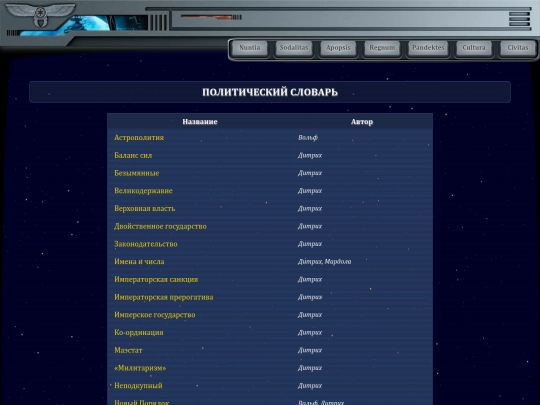Click author Дитрих in Неподкупный row
The height and width of the screenshot is (405, 540).
coord(310,386)
